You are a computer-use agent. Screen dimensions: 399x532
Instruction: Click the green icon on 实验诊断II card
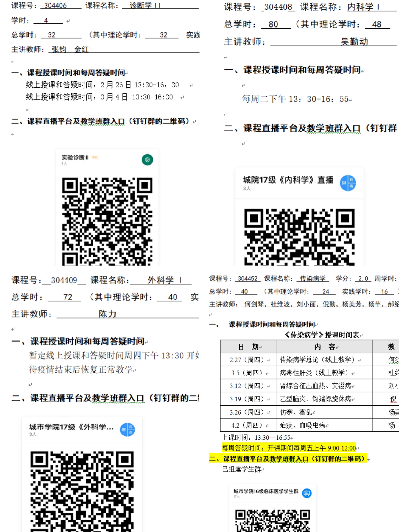coord(147,160)
